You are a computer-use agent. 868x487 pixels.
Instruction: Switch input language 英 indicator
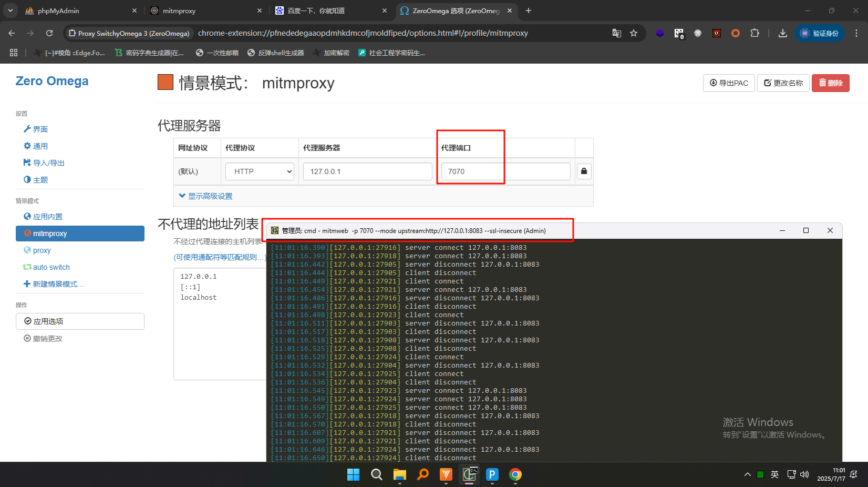(774, 474)
